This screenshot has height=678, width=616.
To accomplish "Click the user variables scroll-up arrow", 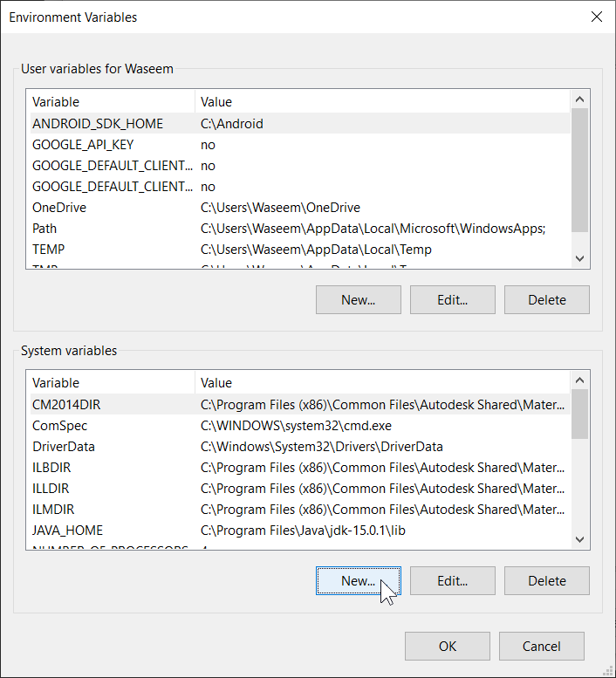I will tap(580, 99).
